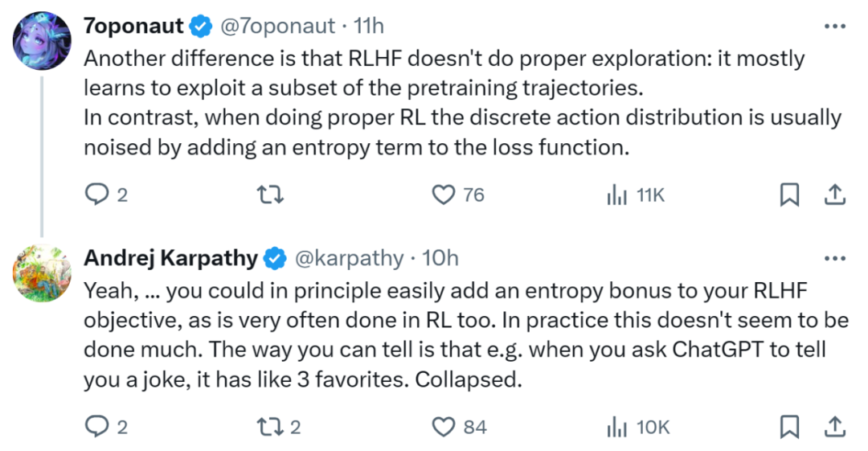The width and height of the screenshot is (868, 451).
Task: Reply to 7oponaut's tweet
Action: pos(97,195)
